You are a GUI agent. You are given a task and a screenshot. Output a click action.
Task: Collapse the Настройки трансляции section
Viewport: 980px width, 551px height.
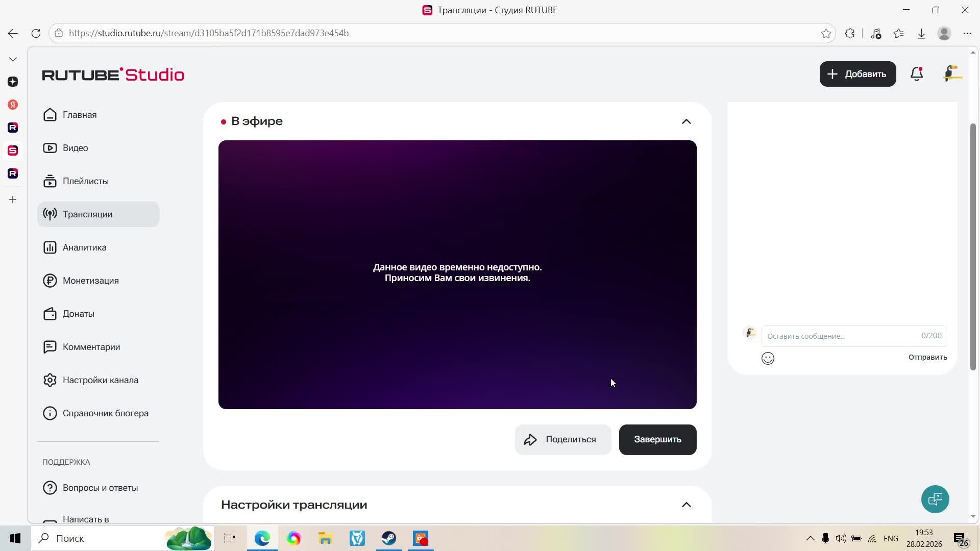click(x=686, y=504)
